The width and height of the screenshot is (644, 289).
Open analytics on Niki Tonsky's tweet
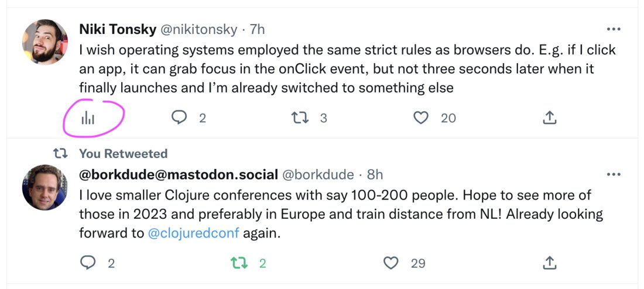tap(88, 119)
